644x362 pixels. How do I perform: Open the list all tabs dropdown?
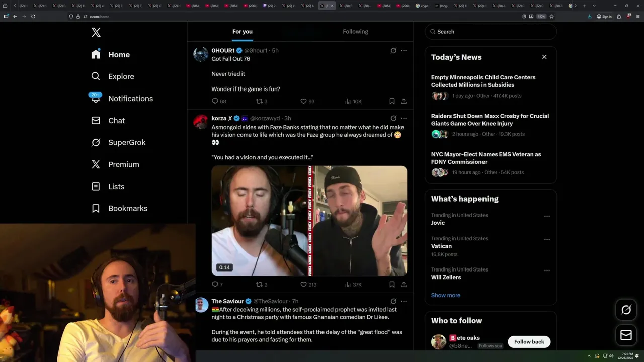594,6
